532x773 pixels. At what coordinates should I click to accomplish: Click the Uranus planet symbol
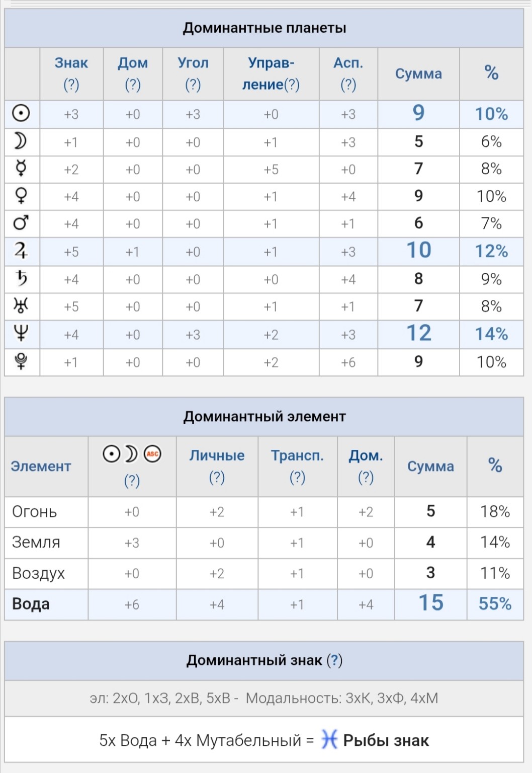pos(21,305)
